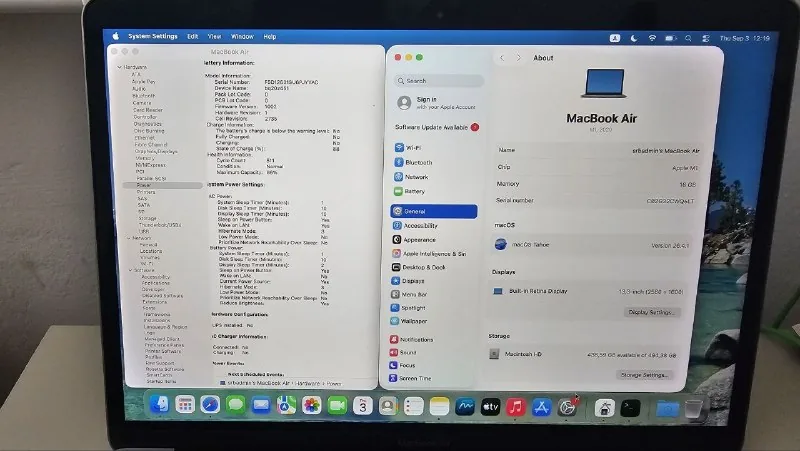Open Software Update Available notice
The image size is (800, 451).
[437, 127]
